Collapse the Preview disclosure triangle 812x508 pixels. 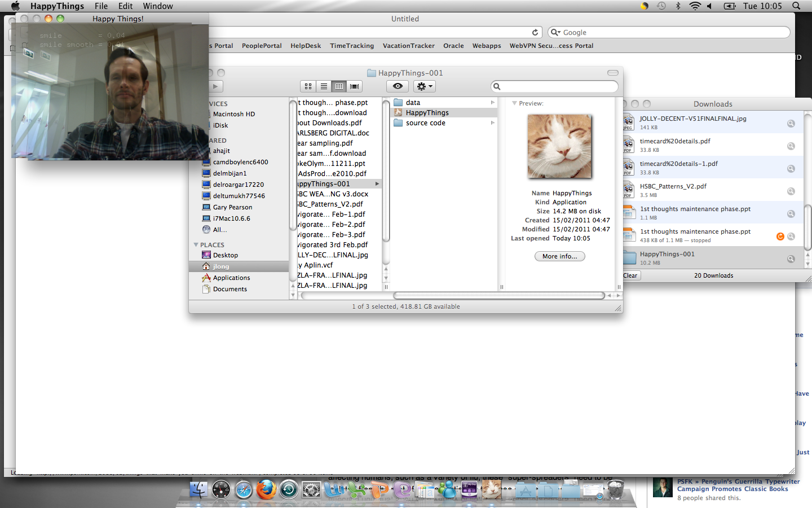pyautogui.click(x=514, y=103)
